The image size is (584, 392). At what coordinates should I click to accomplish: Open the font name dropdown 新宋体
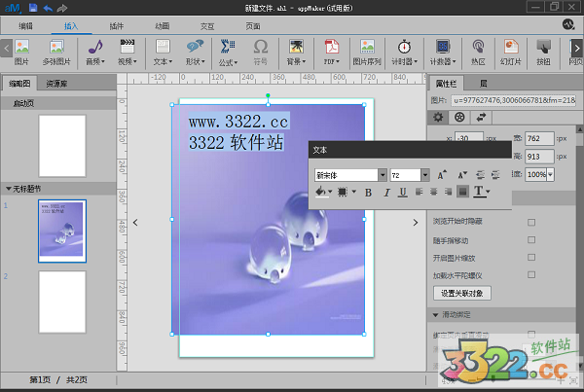[349, 175]
